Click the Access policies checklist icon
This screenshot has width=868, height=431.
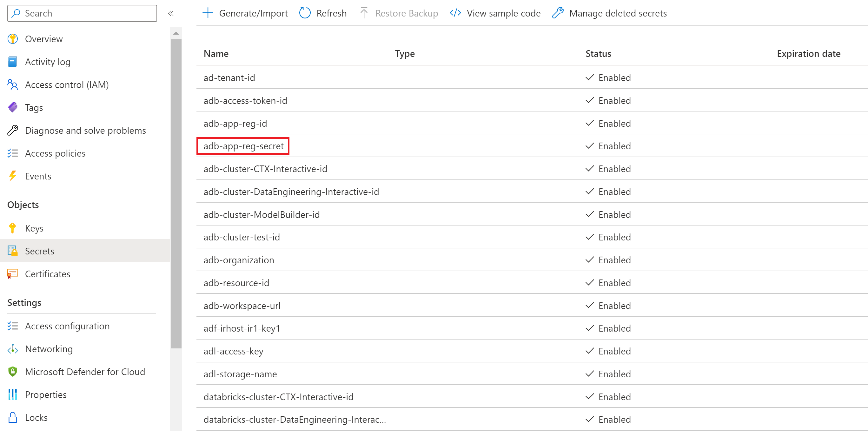(x=13, y=153)
